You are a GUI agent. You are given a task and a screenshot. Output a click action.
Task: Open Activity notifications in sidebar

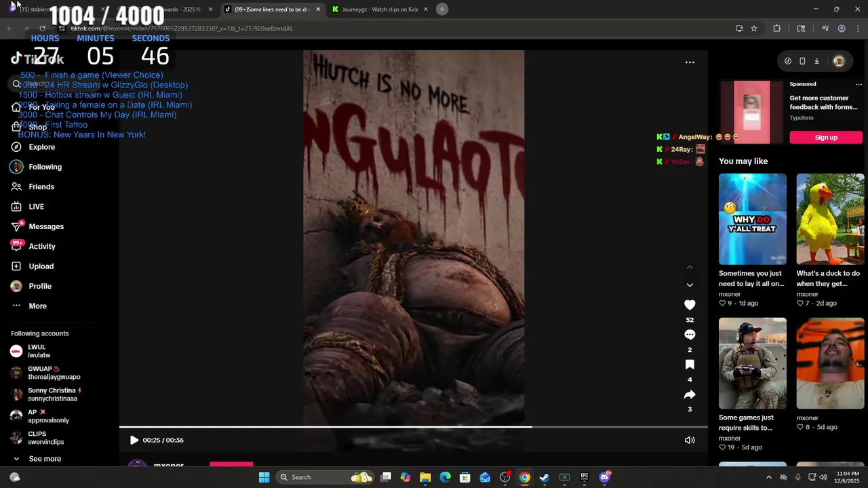(x=42, y=246)
